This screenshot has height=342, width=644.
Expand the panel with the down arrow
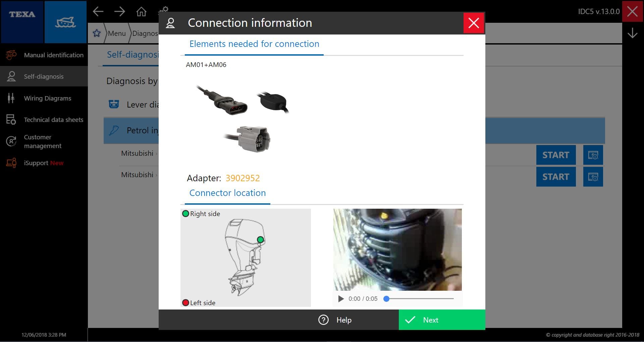click(633, 33)
